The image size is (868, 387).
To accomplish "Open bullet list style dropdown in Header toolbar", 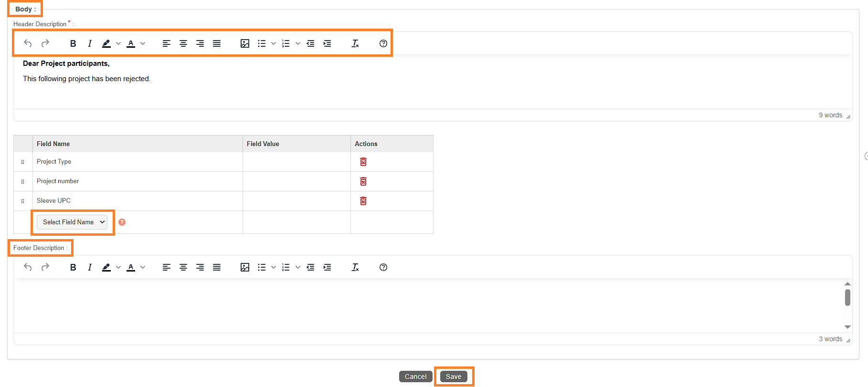I will coord(274,43).
